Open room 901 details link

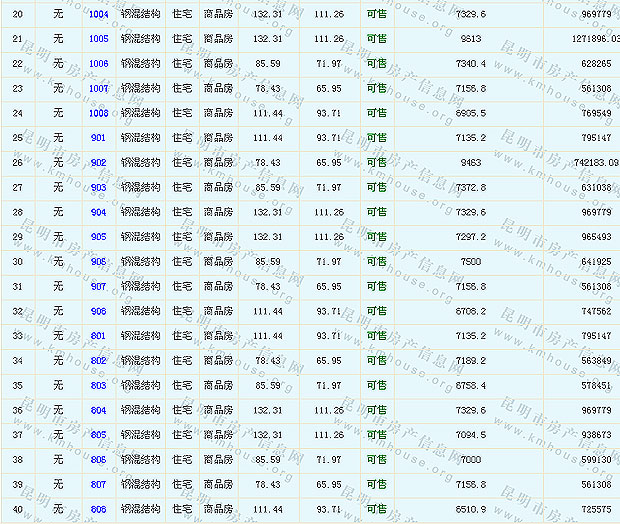(x=98, y=138)
